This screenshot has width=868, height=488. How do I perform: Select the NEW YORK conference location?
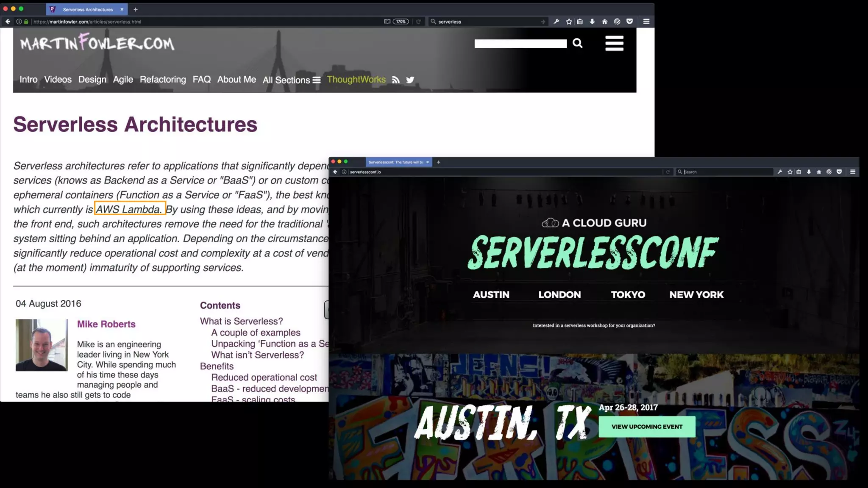click(696, 295)
